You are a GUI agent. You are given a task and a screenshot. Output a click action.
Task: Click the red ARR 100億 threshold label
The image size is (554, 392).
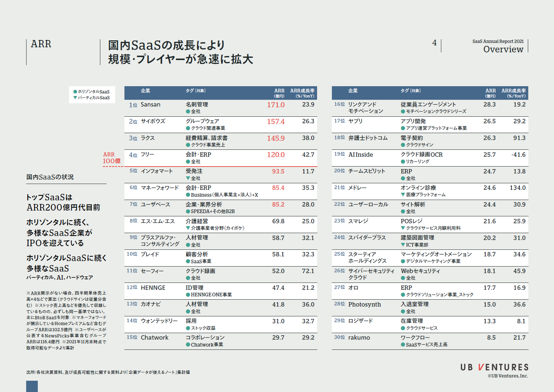click(112, 158)
